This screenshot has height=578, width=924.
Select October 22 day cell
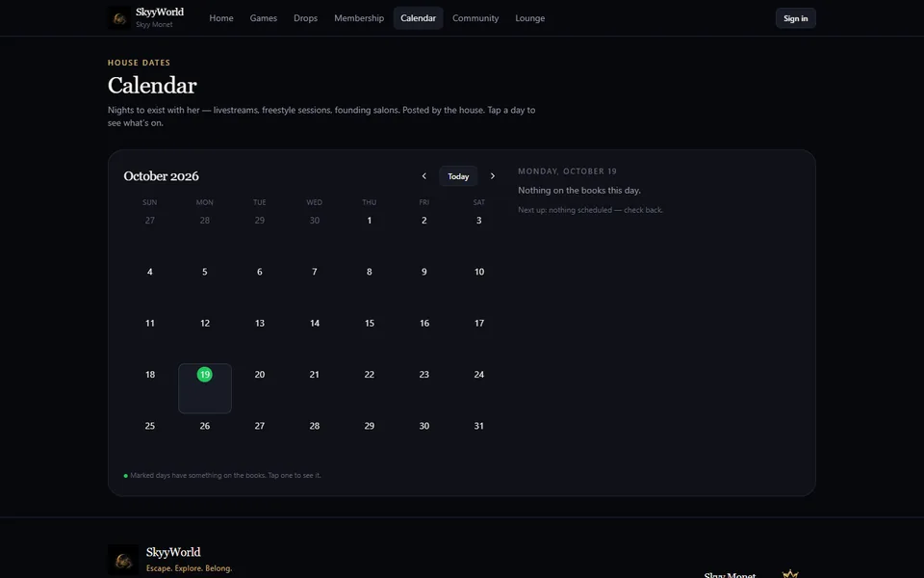(370, 388)
